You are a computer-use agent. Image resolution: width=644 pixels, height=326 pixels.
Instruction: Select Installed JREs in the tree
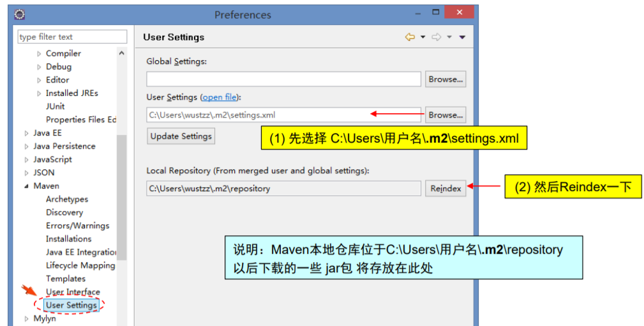pos(72,93)
